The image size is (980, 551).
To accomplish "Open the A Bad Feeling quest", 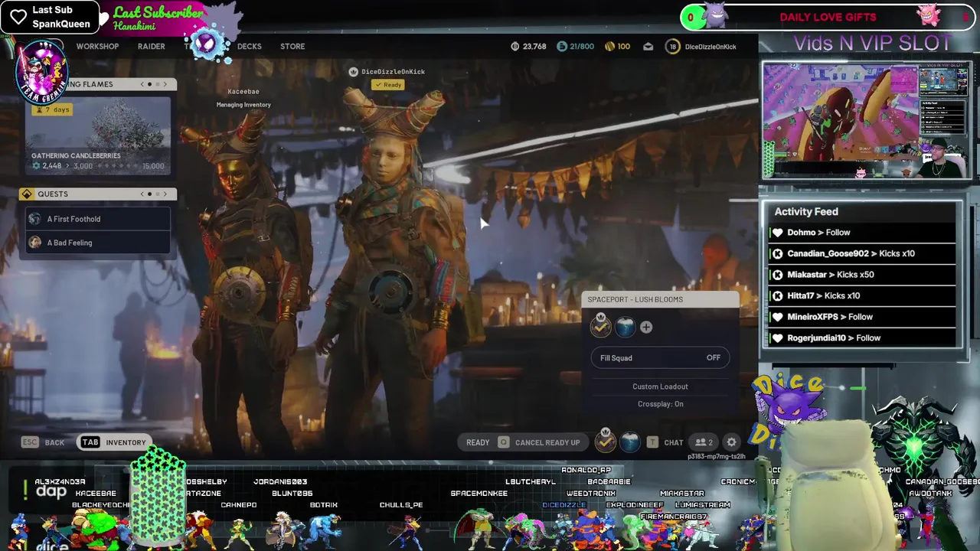I will click(98, 243).
